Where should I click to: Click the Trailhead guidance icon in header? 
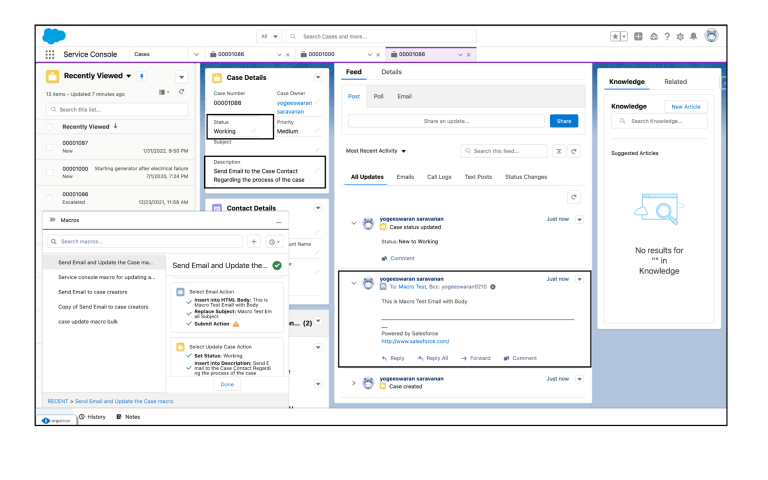coord(653,36)
